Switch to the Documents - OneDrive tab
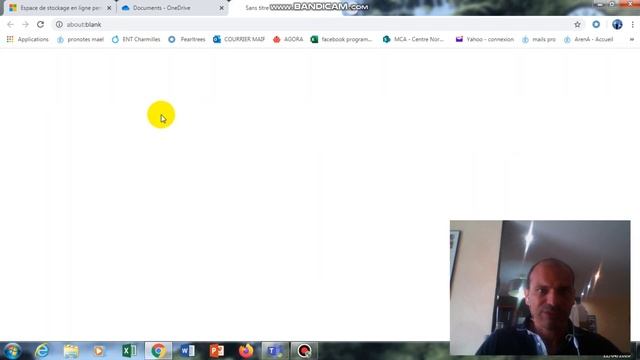The image size is (640, 360). [x=172, y=8]
